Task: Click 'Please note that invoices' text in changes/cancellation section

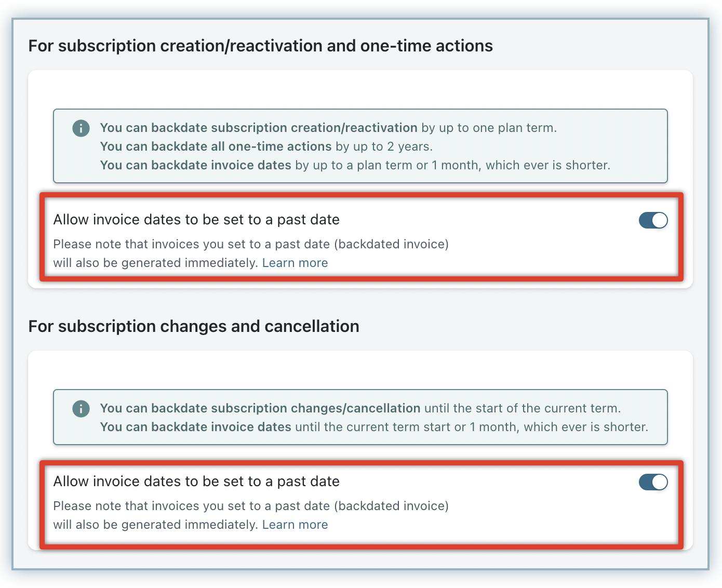Action: point(250,506)
